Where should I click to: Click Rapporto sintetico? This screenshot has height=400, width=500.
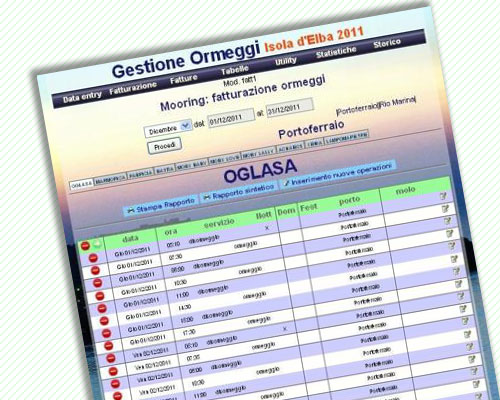coord(239,192)
